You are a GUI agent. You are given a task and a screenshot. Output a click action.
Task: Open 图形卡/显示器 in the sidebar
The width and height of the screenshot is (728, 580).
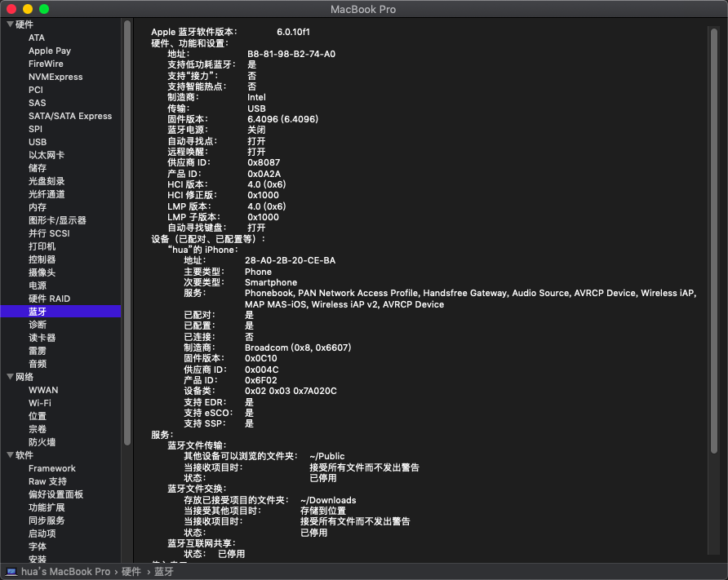click(x=58, y=220)
